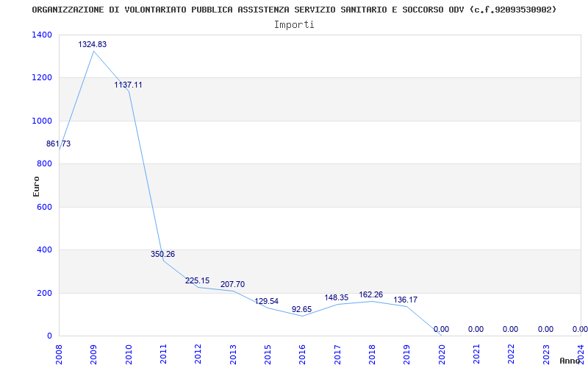Image resolution: width=588 pixels, height=368 pixels.
Task: Click the y-axis tick label 400
Action: click(x=44, y=250)
